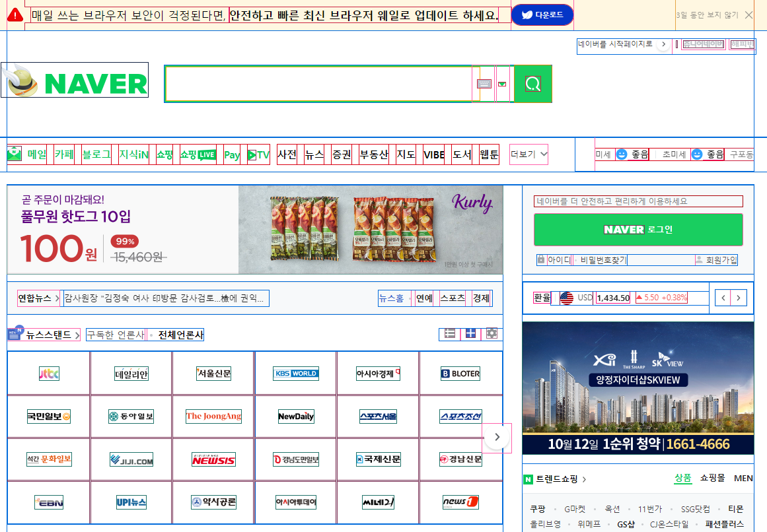767x532 pixels.
Task: Switch to 전체언론사 tab
Action: click(180, 335)
